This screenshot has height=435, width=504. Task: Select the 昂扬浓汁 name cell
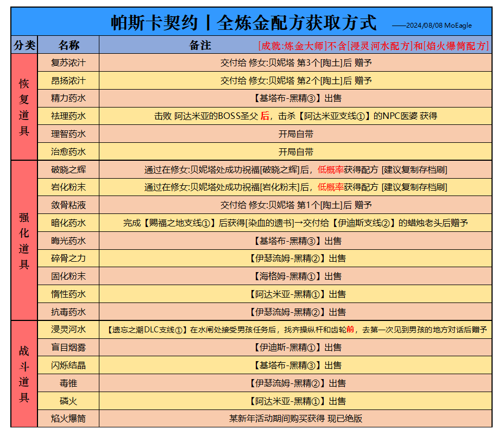68,80
